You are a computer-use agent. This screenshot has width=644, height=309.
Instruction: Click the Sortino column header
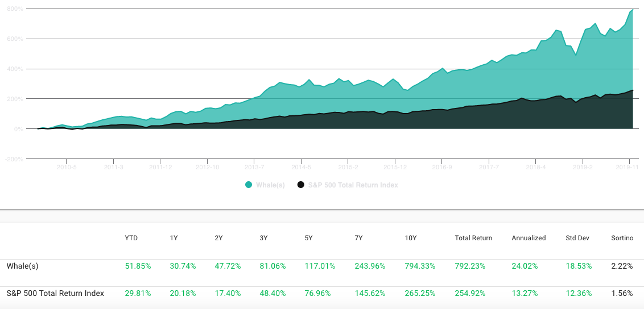pyautogui.click(x=622, y=238)
